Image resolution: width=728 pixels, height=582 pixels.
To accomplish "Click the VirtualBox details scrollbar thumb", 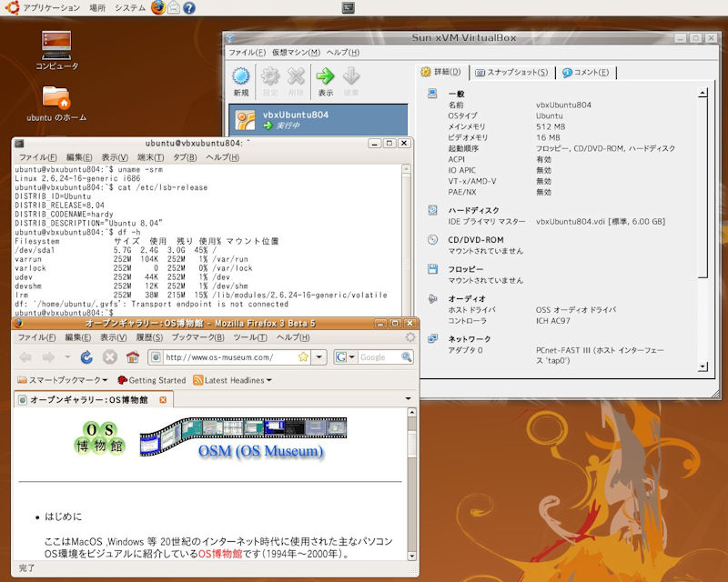I will pos(703,188).
